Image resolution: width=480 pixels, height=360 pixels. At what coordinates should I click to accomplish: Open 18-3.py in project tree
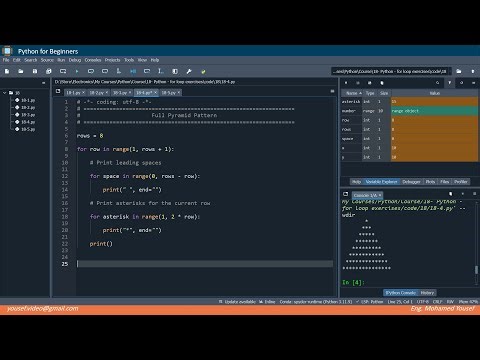click(x=28, y=115)
